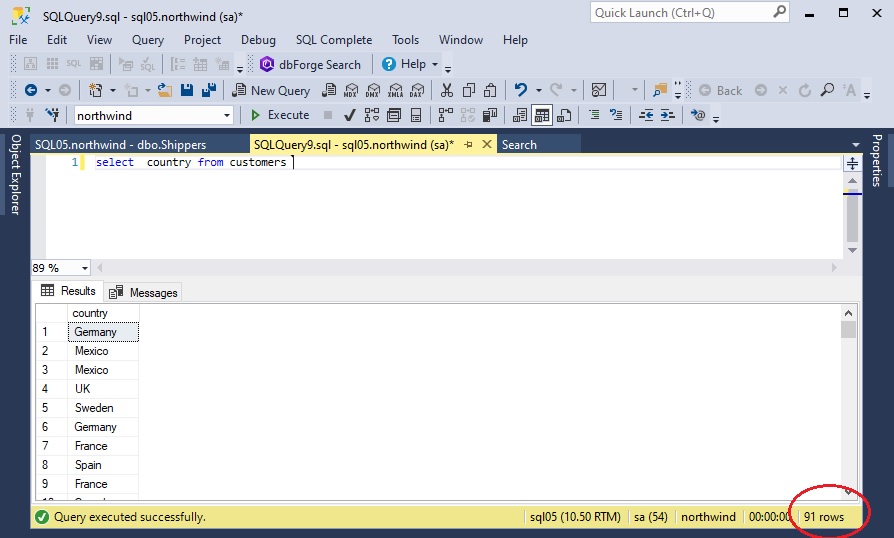
Task: Switch output to Results to File
Action: click(564, 116)
